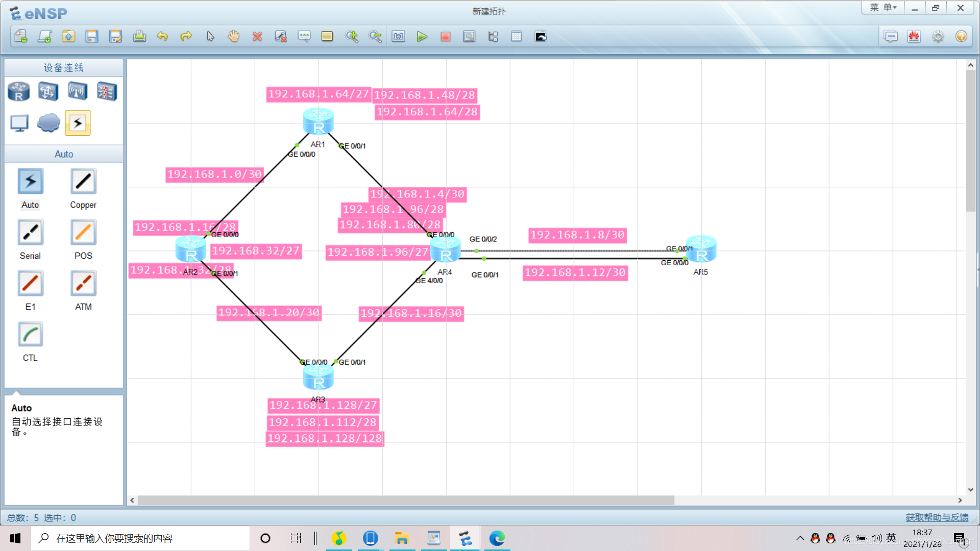This screenshot has width=980, height=551.
Task: Click the 192.168.1.48/28 label
Action: click(425, 95)
